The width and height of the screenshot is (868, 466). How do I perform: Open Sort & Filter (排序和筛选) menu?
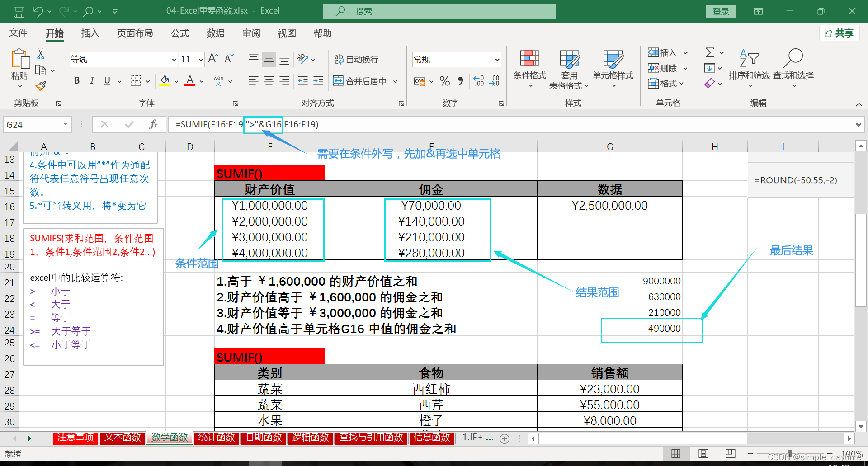pyautogui.click(x=749, y=69)
